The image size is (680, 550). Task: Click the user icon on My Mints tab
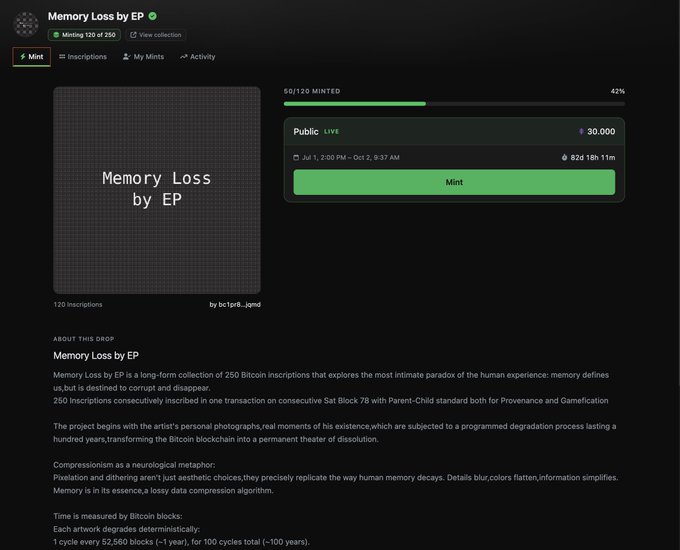coord(126,56)
